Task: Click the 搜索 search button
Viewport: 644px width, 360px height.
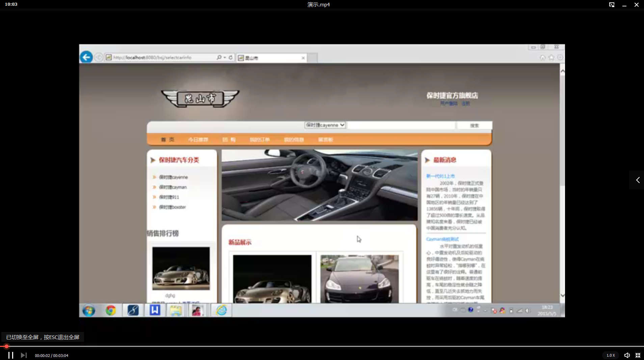Action: click(x=474, y=125)
